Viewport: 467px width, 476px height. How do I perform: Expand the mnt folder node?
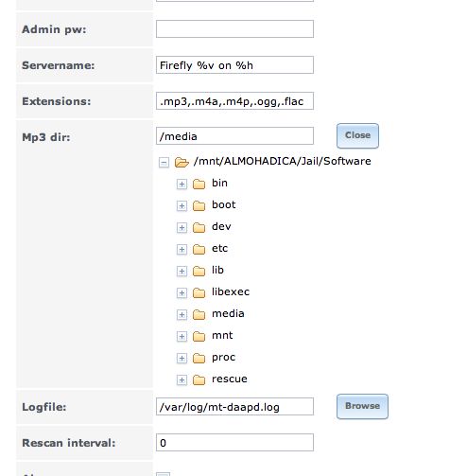pyautogui.click(x=182, y=336)
